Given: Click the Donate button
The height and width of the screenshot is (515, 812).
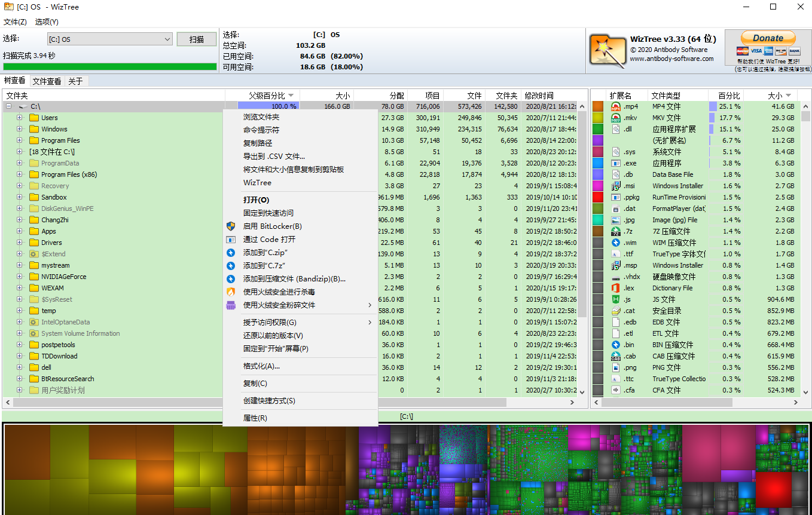Looking at the screenshot, I should (x=768, y=38).
